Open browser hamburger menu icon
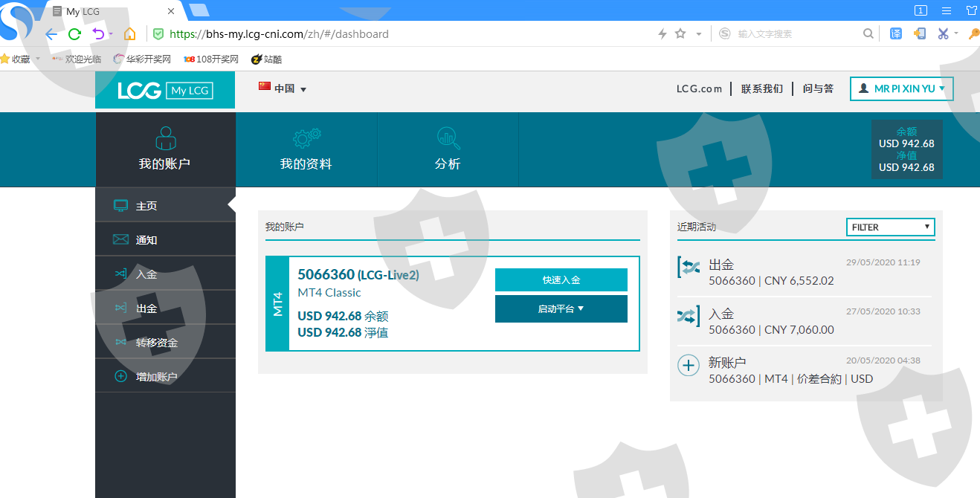This screenshot has width=980, height=498. point(947,10)
